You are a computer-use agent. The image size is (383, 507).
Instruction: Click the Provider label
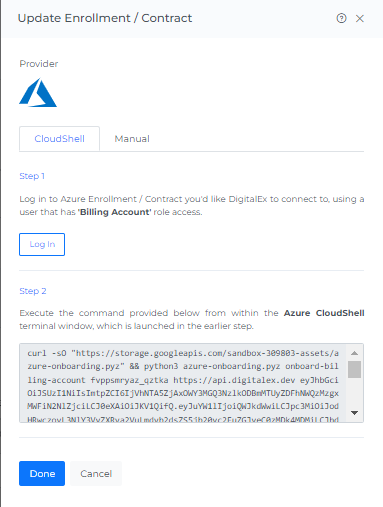(39, 64)
